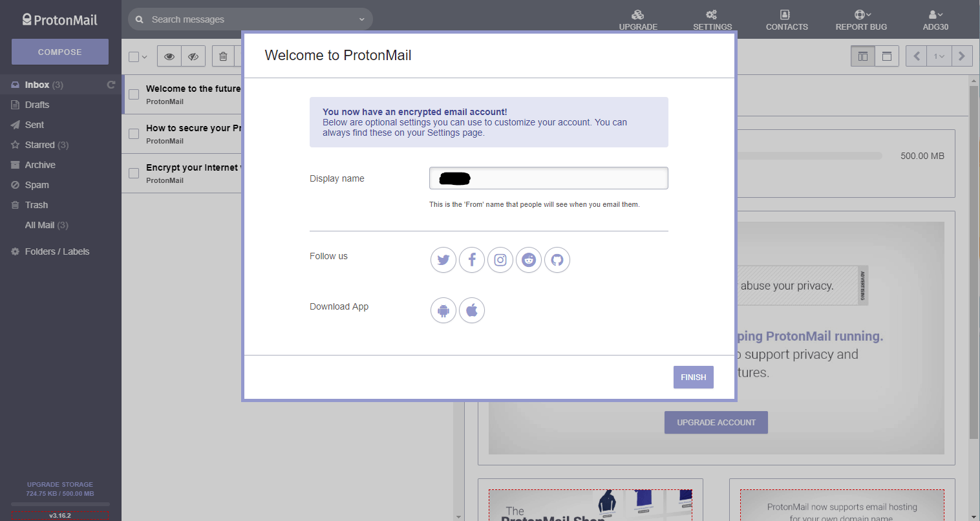
Task: Mark selected messages as unread (crossed eye)
Action: point(193,56)
